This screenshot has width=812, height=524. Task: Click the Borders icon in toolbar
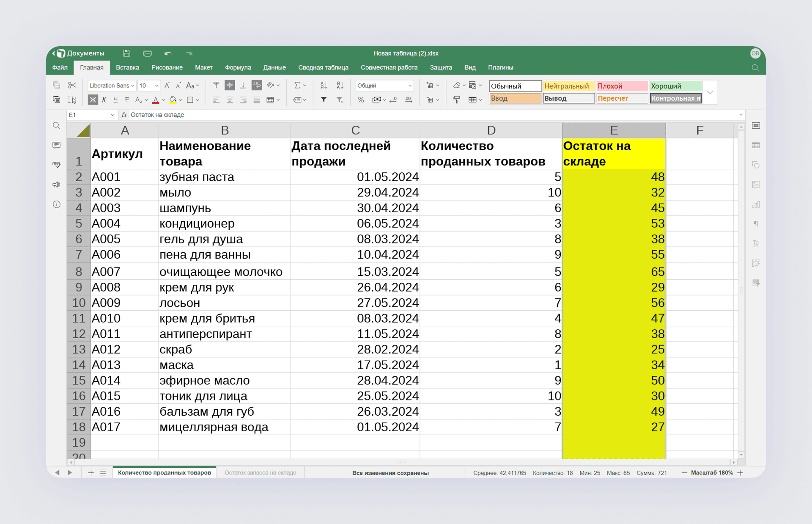(x=191, y=99)
